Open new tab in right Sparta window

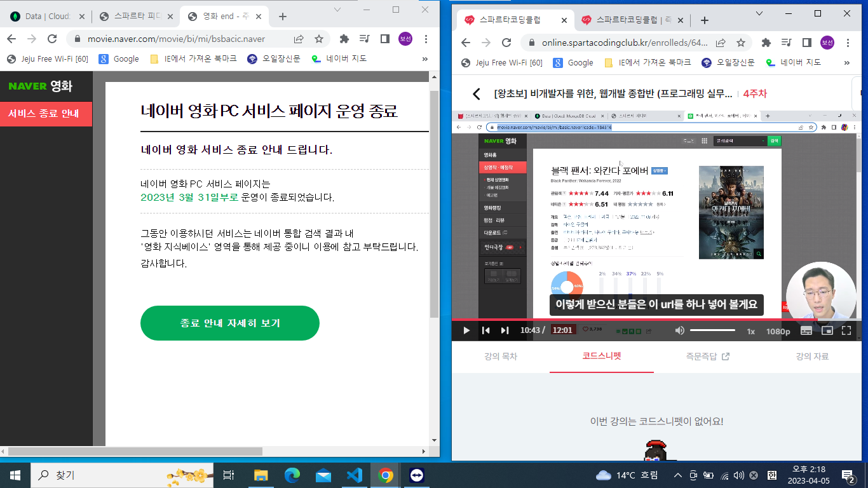point(704,20)
